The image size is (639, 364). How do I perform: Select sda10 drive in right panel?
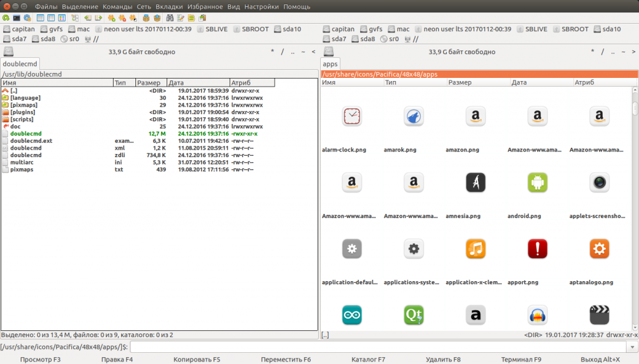point(607,29)
